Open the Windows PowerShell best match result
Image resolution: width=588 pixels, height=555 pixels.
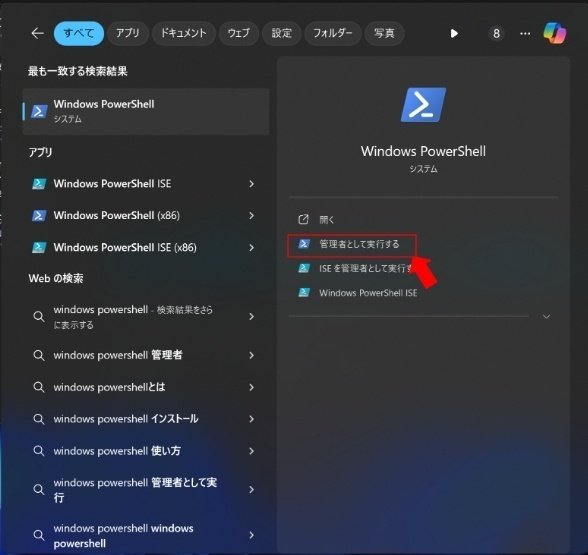point(146,111)
